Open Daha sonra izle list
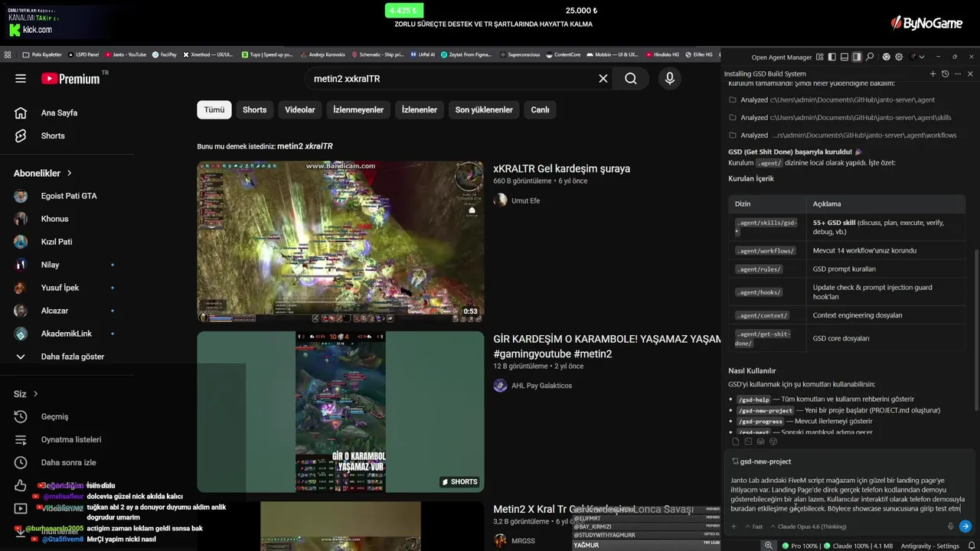Viewport: 980px width, 551px height. pyautogui.click(x=67, y=462)
